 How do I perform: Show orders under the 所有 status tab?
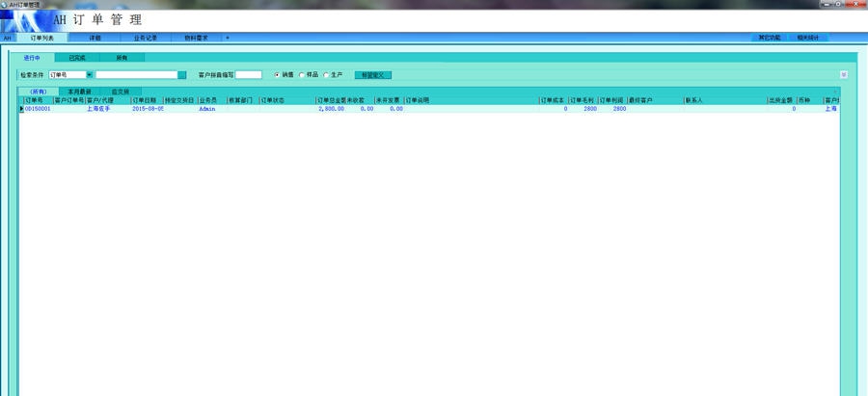[x=122, y=58]
